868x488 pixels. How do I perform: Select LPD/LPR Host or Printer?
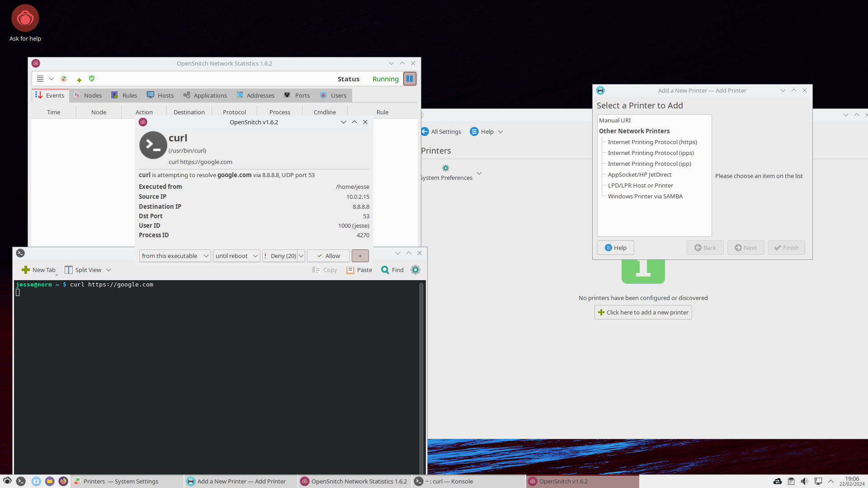(x=641, y=185)
